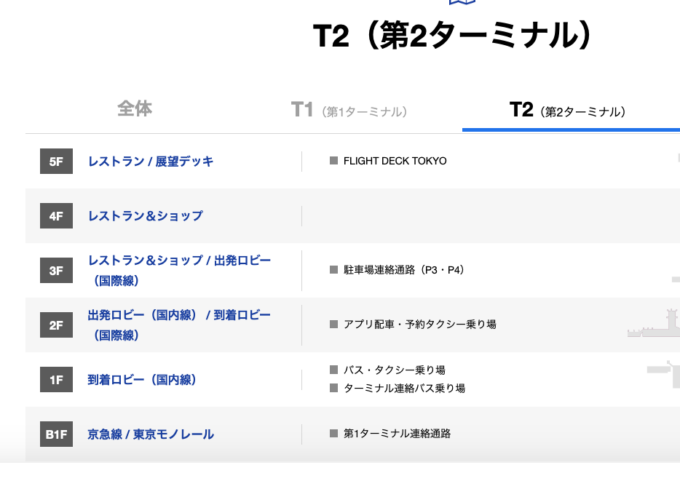Switch to the 全体 tab

tap(134, 109)
